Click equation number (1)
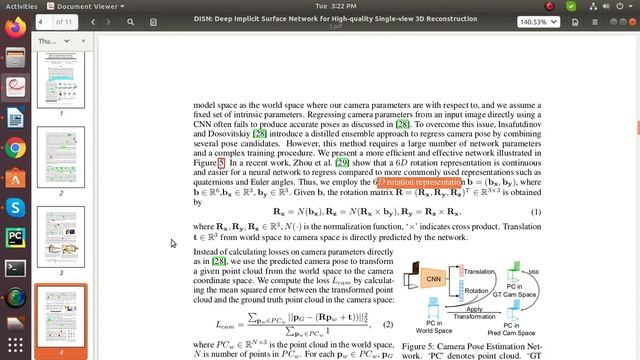 536,212
